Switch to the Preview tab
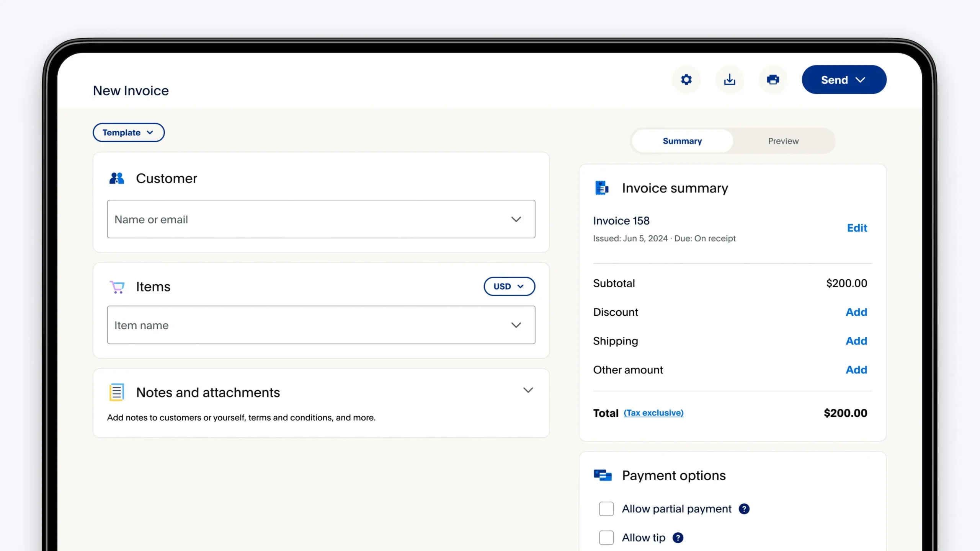The width and height of the screenshot is (980, 551). coord(783,141)
